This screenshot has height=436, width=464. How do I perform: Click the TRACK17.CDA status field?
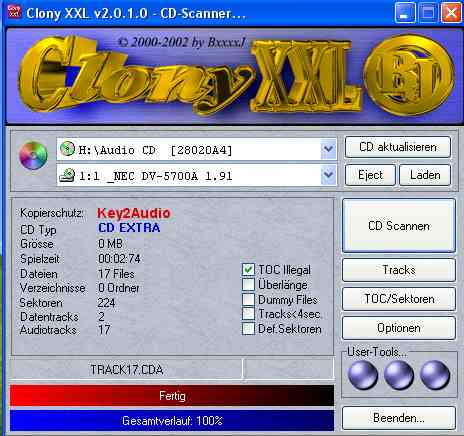coord(127,369)
